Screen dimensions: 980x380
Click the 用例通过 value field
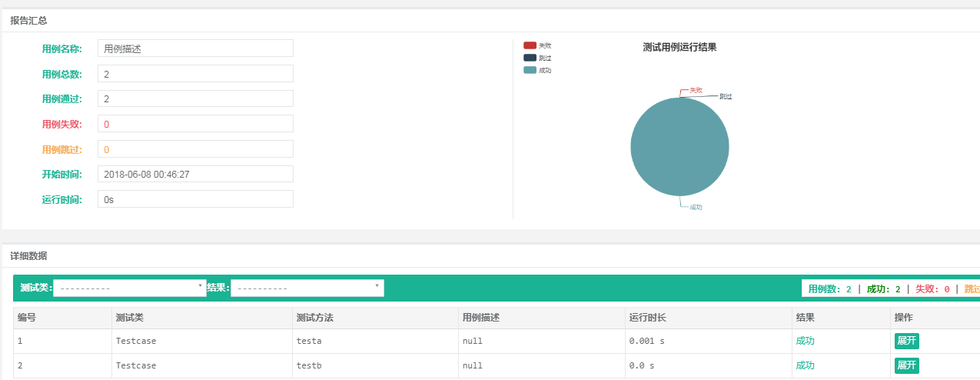[195, 98]
